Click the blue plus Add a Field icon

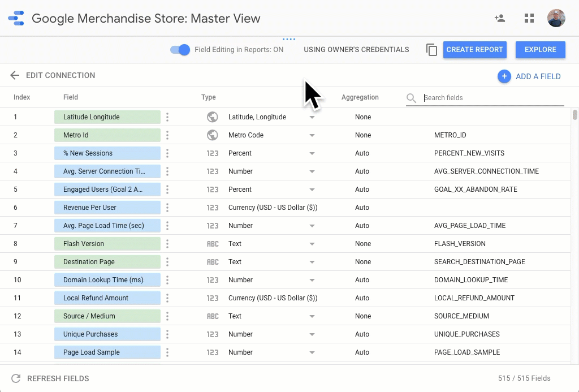504,76
